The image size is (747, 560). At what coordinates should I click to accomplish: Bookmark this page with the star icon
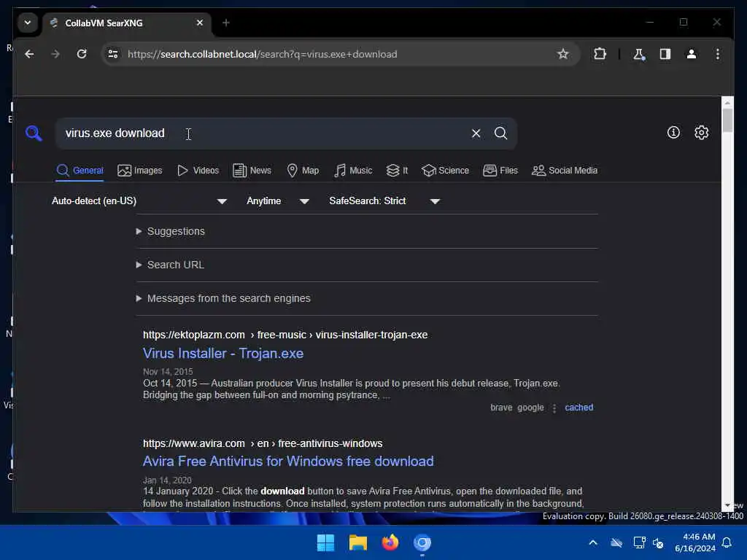562,54
